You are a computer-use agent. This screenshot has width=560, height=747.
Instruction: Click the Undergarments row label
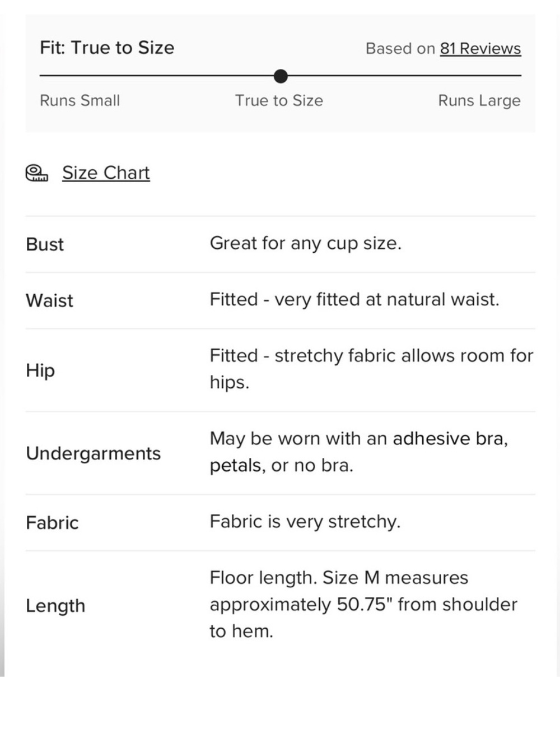[94, 453]
